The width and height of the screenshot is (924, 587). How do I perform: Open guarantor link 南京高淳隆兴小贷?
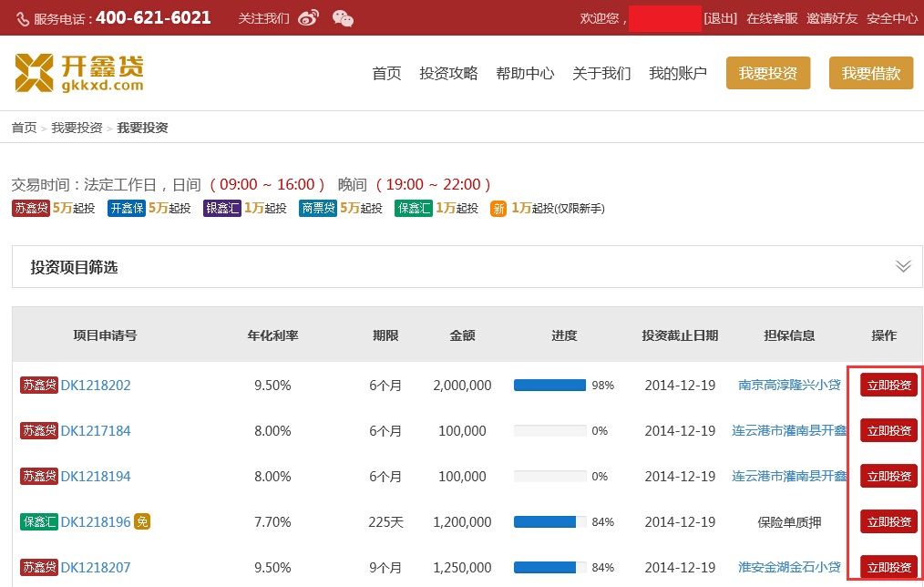pyautogui.click(x=789, y=385)
